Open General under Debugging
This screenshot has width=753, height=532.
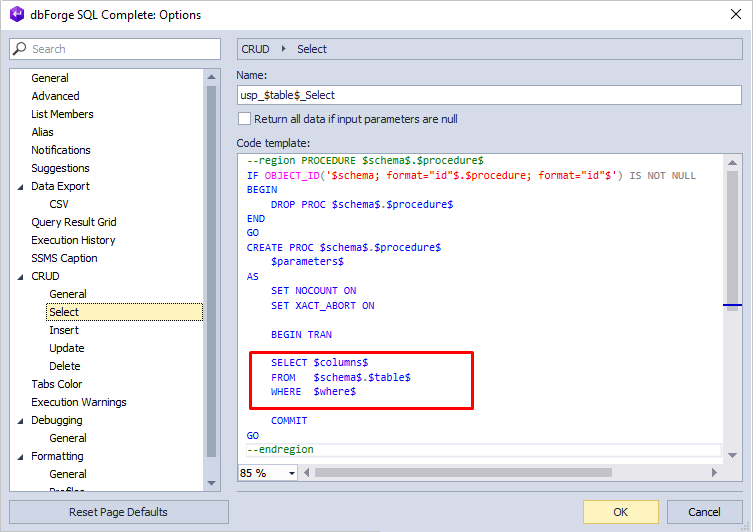pos(68,438)
